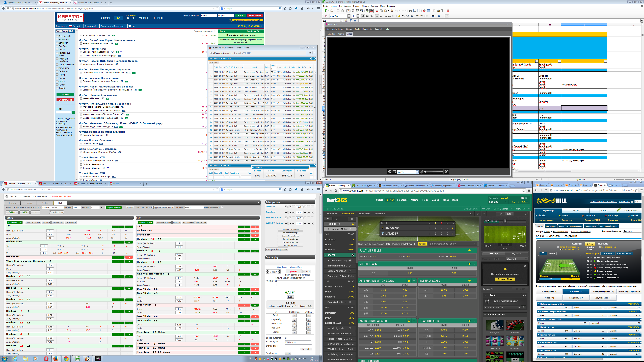The width and height of the screenshot is (644, 362).
Task: Click the reload icon in William Hill browser
Action: click(546, 190)
